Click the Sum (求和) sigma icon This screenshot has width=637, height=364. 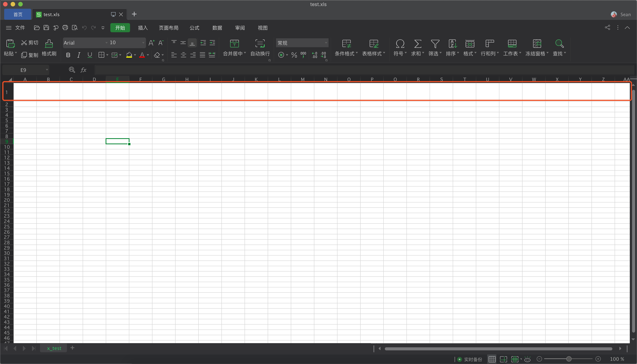tap(417, 44)
